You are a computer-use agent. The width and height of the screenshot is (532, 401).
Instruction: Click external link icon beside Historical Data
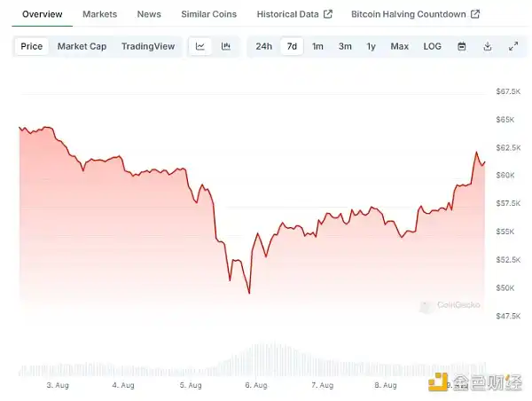[x=328, y=14]
